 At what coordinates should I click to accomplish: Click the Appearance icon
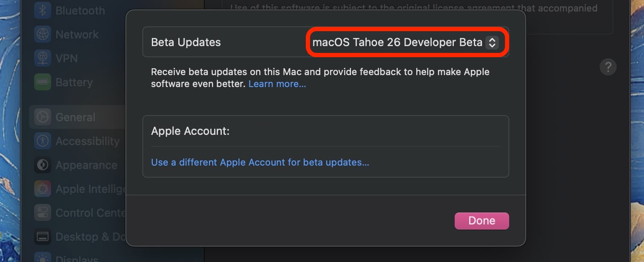tap(43, 165)
